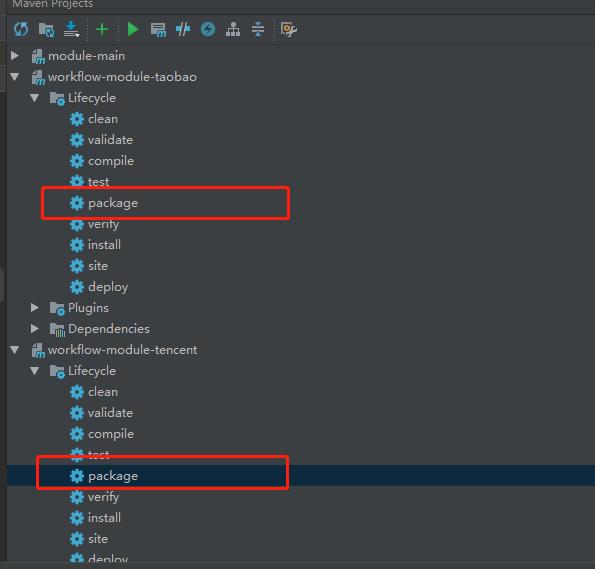Select workflow-module-taobao project label
The width and height of the screenshot is (595, 569).
122,77
